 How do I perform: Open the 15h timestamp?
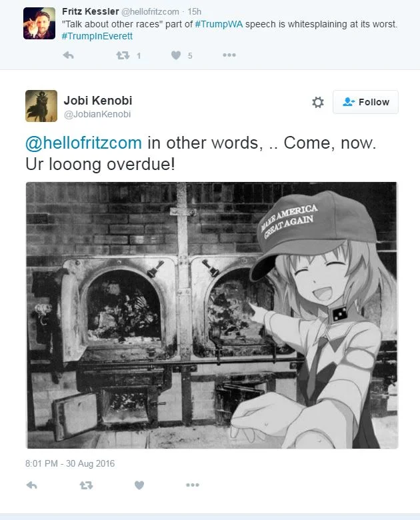pyautogui.click(x=195, y=11)
